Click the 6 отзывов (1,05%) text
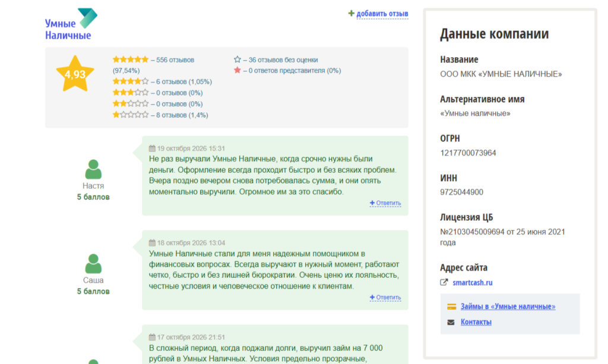The image size is (608, 364). [184, 82]
